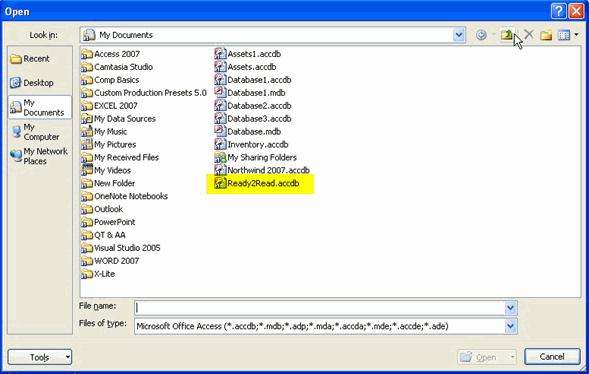Create a new folder with toolbar icon
589x374 pixels.
coord(546,35)
